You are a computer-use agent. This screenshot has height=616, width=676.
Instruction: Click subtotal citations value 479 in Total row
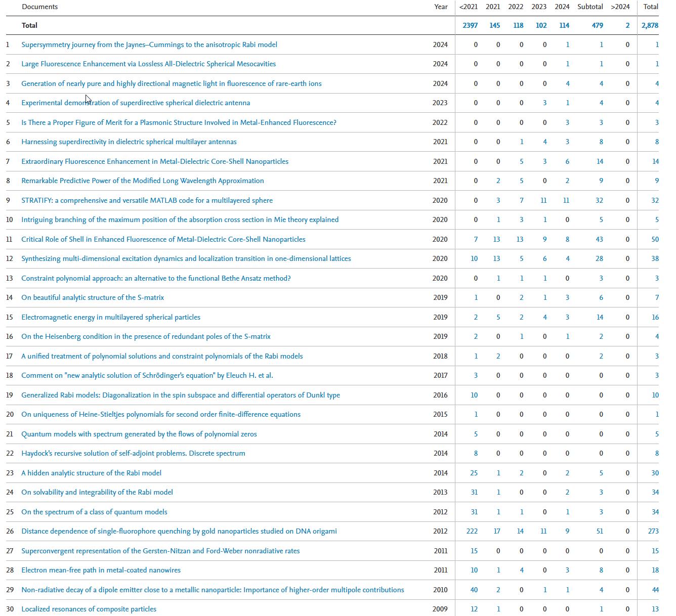coord(598,25)
